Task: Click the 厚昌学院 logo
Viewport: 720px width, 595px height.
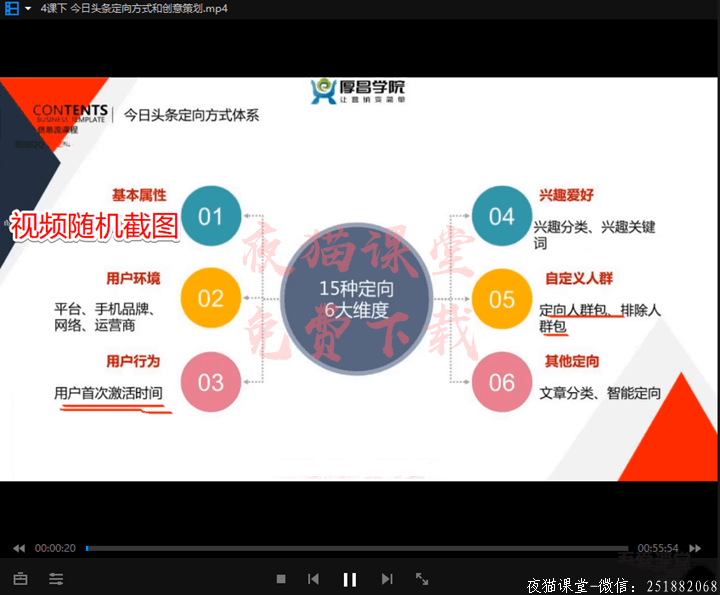Action: tap(358, 91)
